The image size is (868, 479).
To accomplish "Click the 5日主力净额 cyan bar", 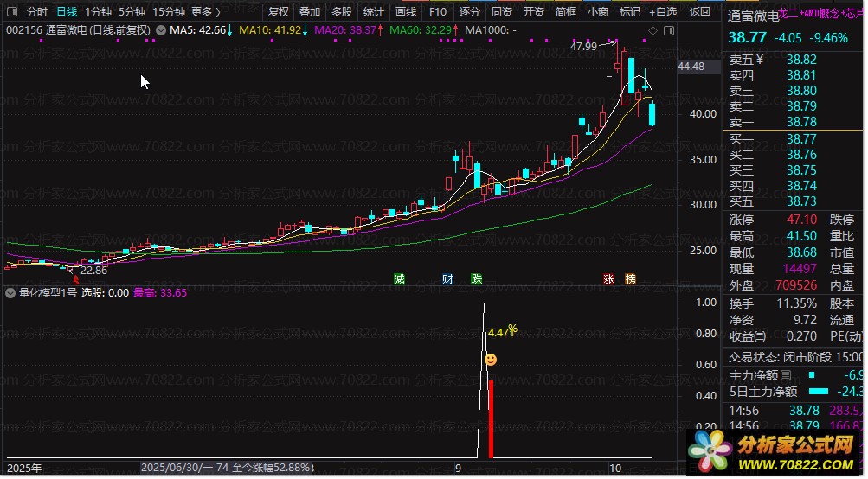I will point(818,392).
